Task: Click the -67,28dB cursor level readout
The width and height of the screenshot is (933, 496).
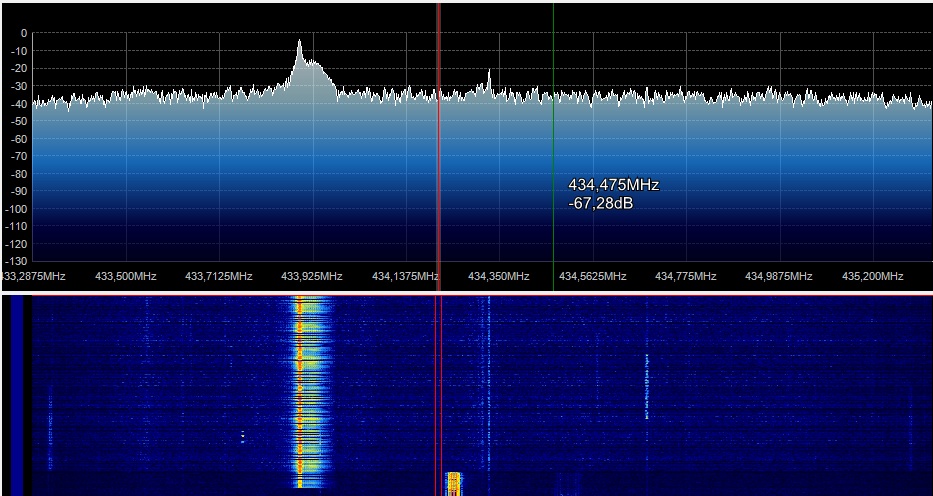Action: pos(600,203)
